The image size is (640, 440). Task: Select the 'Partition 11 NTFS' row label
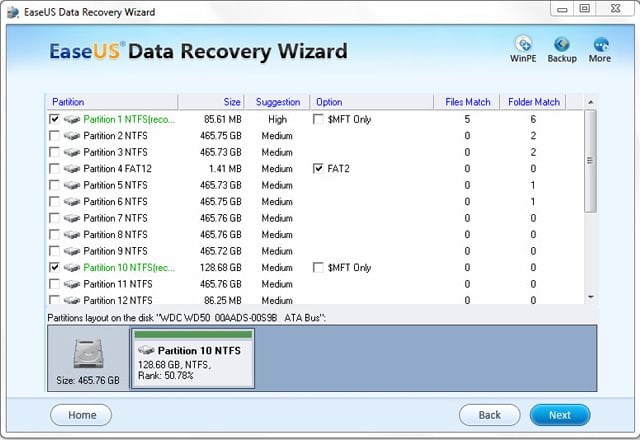tap(118, 284)
